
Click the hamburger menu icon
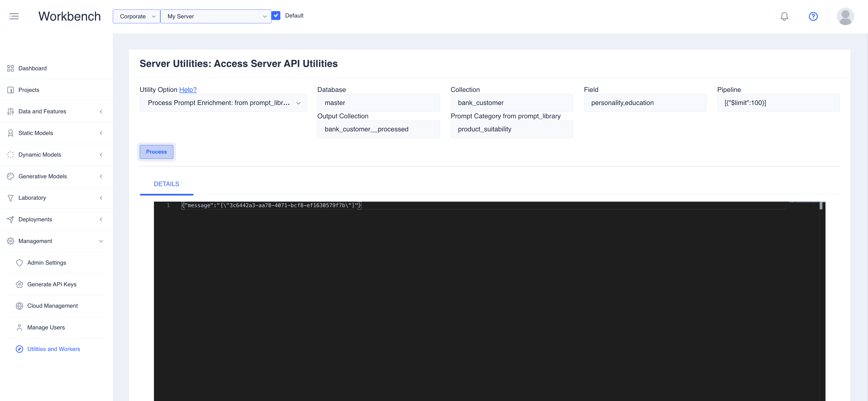click(x=14, y=16)
